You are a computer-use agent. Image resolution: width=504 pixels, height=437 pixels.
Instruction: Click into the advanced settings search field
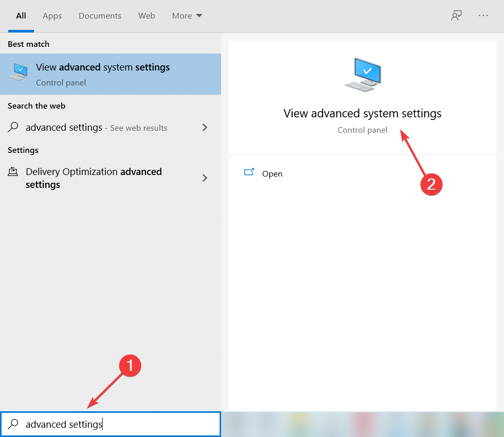(111, 424)
